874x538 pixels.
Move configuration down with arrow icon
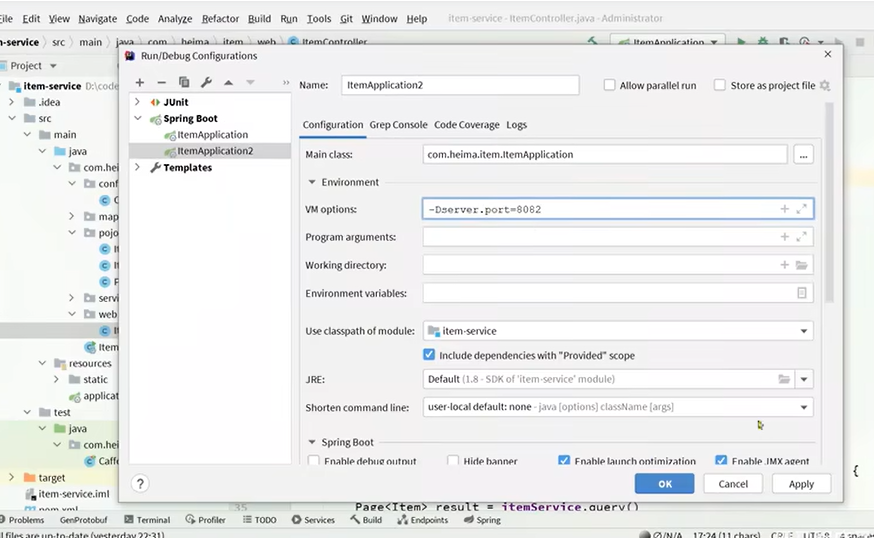(x=250, y=83)
